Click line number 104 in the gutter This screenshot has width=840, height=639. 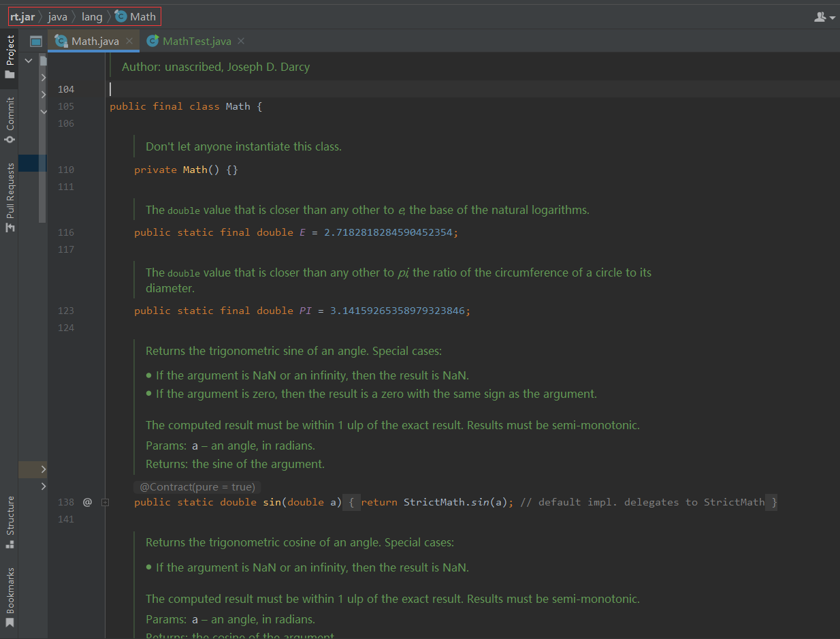coord(66,89)
